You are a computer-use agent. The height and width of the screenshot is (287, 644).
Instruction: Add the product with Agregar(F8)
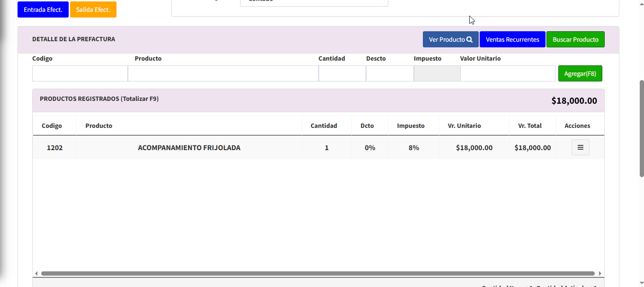(580, 73)
